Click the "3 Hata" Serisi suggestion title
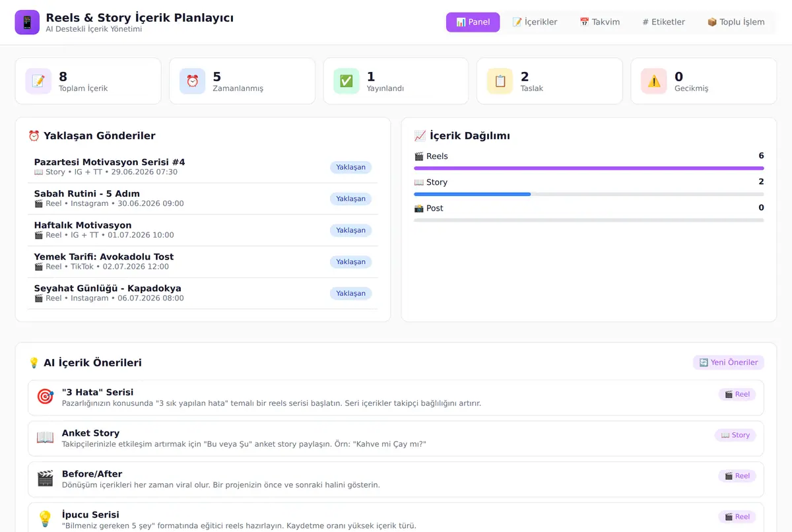 [98, 392]
